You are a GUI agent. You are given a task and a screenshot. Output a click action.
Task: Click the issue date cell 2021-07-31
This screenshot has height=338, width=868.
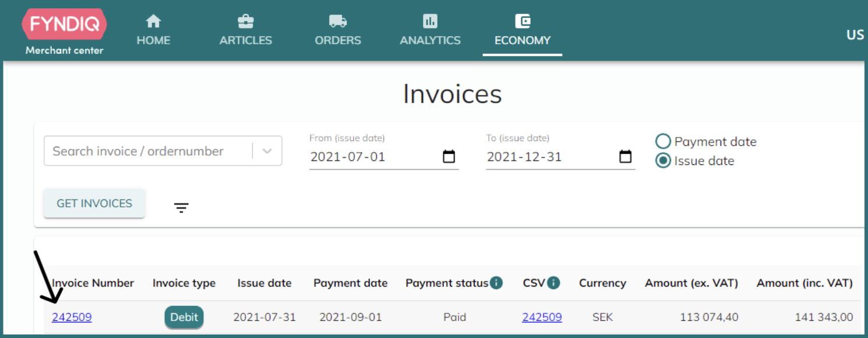point(264,317)
